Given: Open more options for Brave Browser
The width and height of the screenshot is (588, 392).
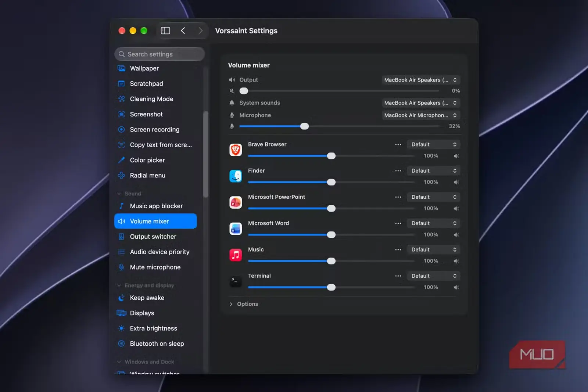Looking at the screenshot, I should tap(398, 144).
